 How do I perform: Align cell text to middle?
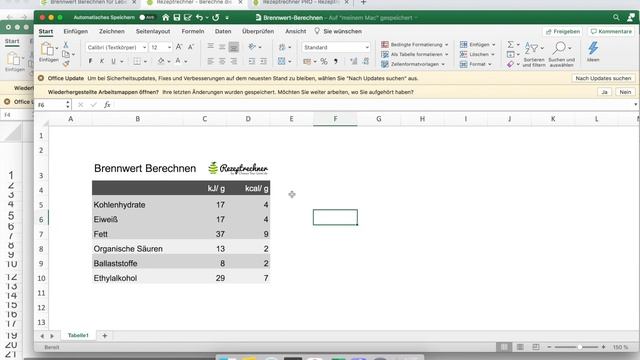222,47
